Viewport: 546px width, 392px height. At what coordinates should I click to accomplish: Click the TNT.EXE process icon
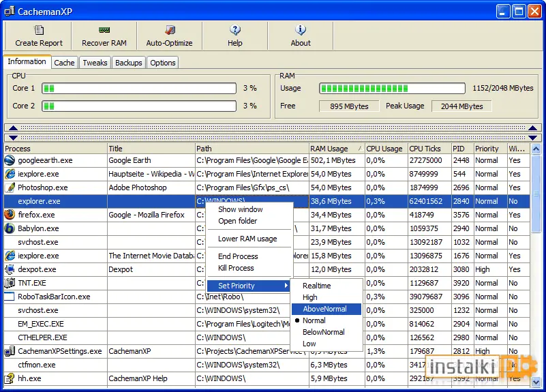pos(10,283)
